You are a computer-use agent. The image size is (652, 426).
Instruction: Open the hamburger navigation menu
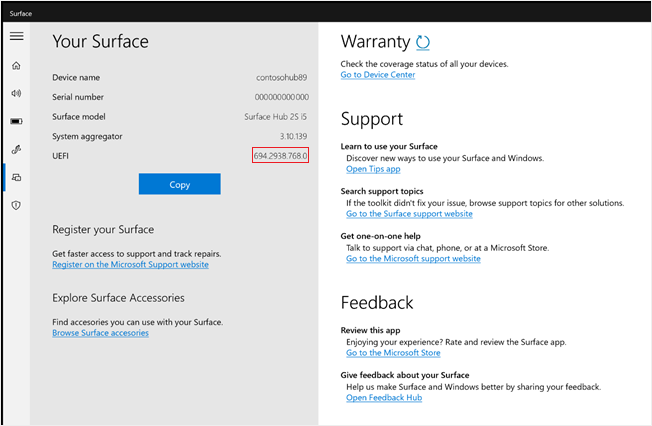(x=16, y=36)
